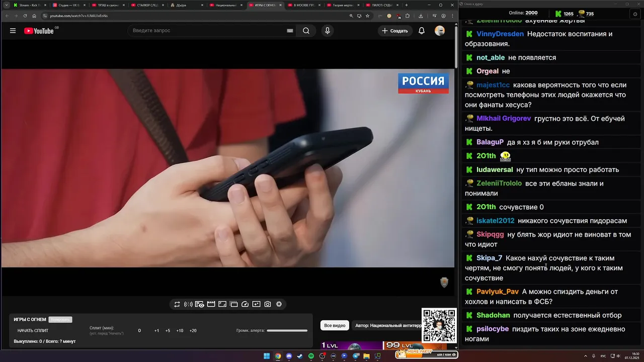Click the aspect-resize icon in video toolbar
The height and width of the screenshot is (362, 644).
pos(222,304)
